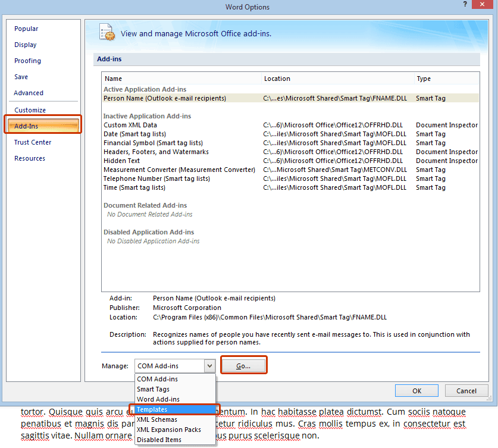Select the Telephone Number (Smart tag lists) row
Viewport: 498px width, 448px height.
tap(290, 178)
